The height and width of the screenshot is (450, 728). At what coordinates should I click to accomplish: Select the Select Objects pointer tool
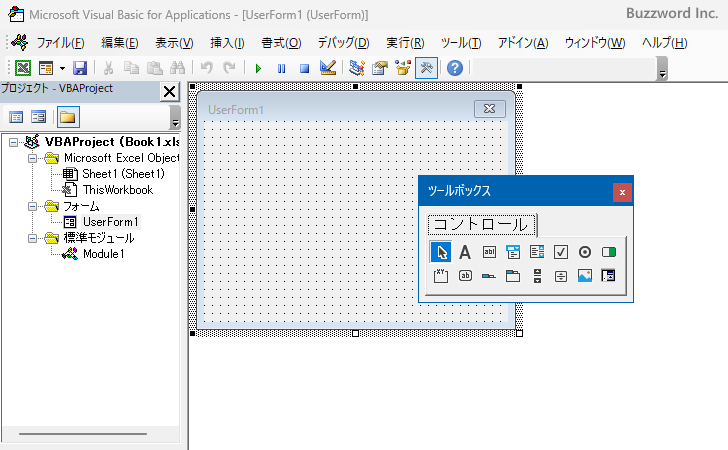(441, 252)
